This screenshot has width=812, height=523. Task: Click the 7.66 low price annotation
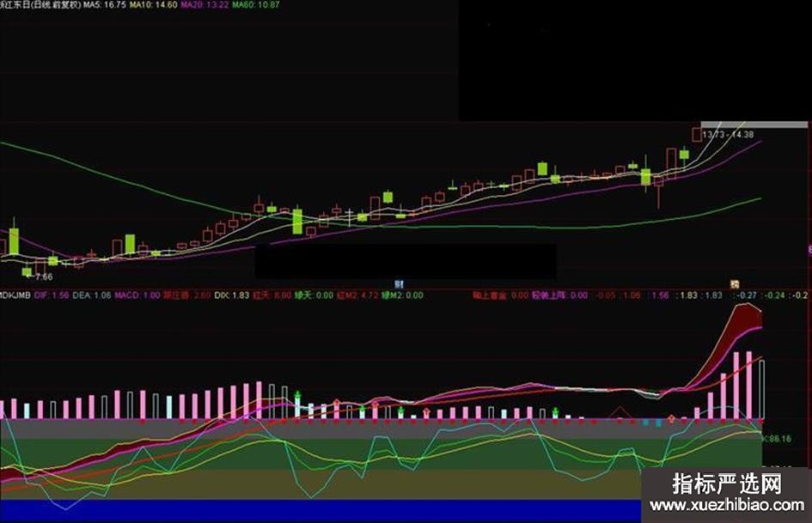(44, 277)
